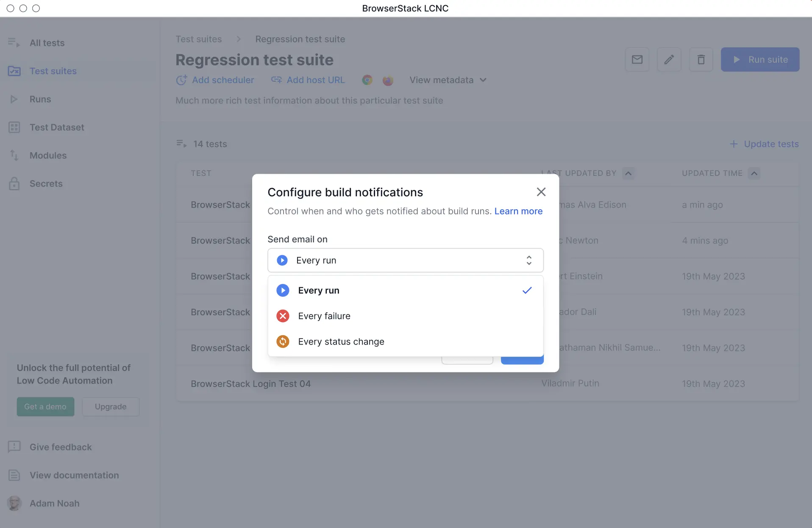Click the email notification envelope icon
The width and height of the screenshot is (812, 528).
(637, 60)
